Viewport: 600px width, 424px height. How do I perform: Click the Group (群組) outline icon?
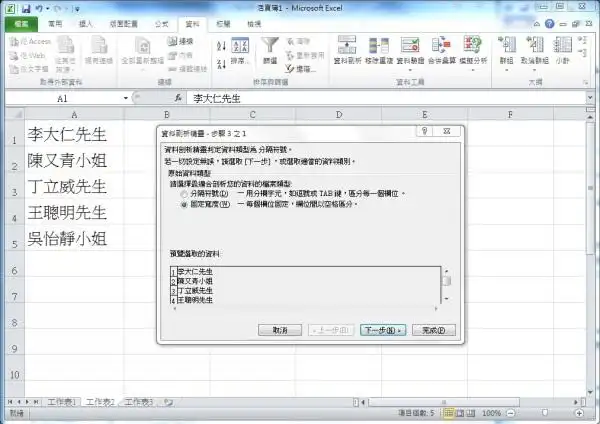click(507, 44)
